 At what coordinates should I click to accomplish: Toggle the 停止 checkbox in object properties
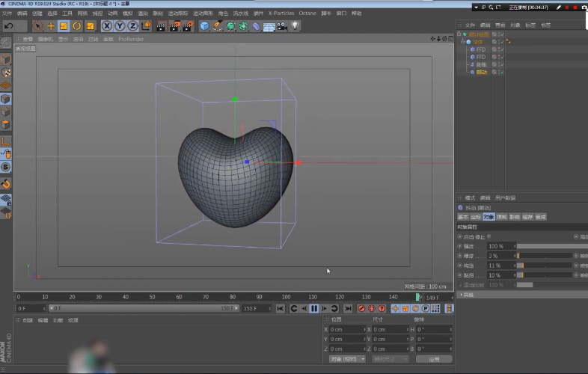[x=488, y=236]
